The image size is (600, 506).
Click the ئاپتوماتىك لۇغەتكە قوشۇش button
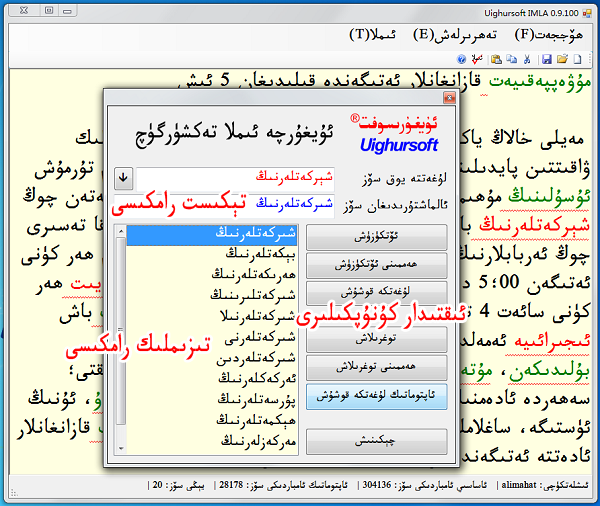click(377, 397)
